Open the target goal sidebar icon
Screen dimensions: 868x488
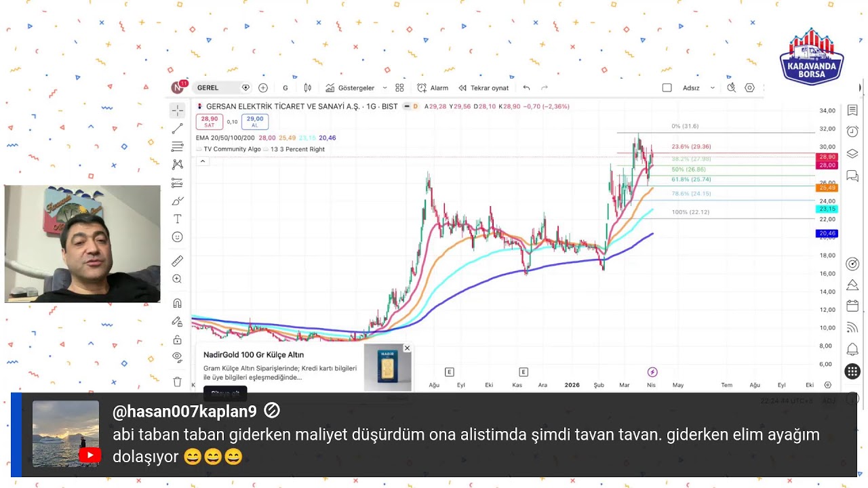click(x=852, y=264)
